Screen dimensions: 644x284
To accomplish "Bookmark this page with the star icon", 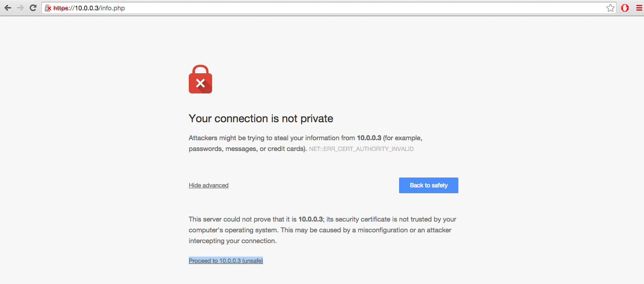I will click(610, 8).
